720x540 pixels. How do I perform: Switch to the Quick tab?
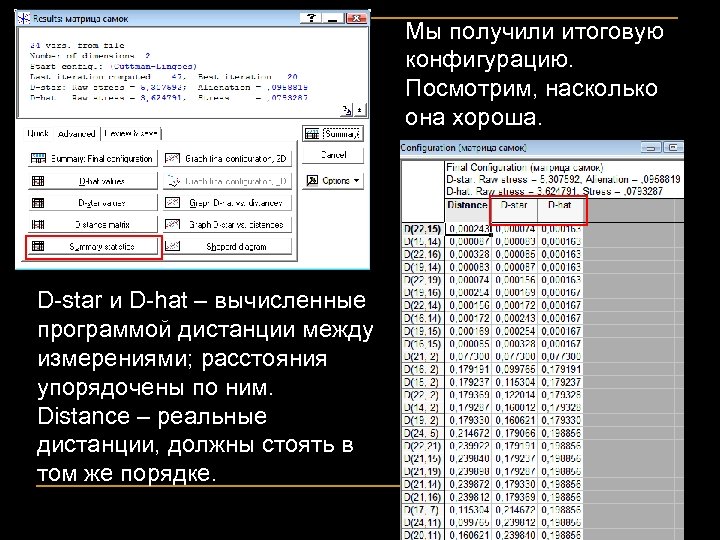pyautogui.click(x=38, y=133)
